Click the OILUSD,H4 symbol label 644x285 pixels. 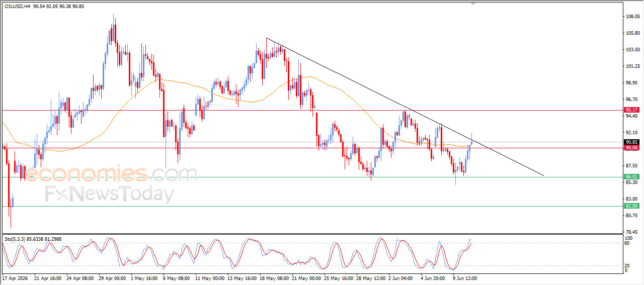pos(16,6)
